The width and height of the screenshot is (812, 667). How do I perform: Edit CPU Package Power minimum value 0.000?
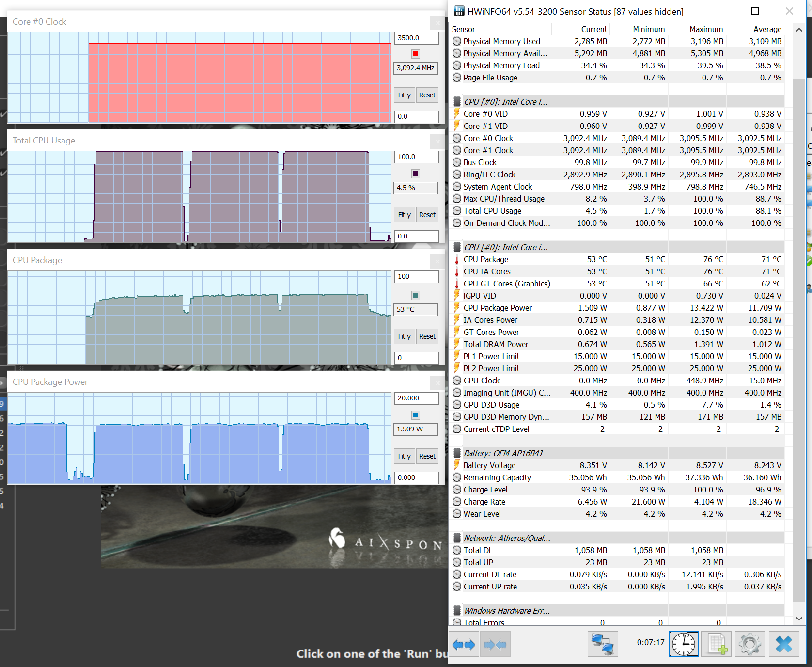tap(416, 477)
